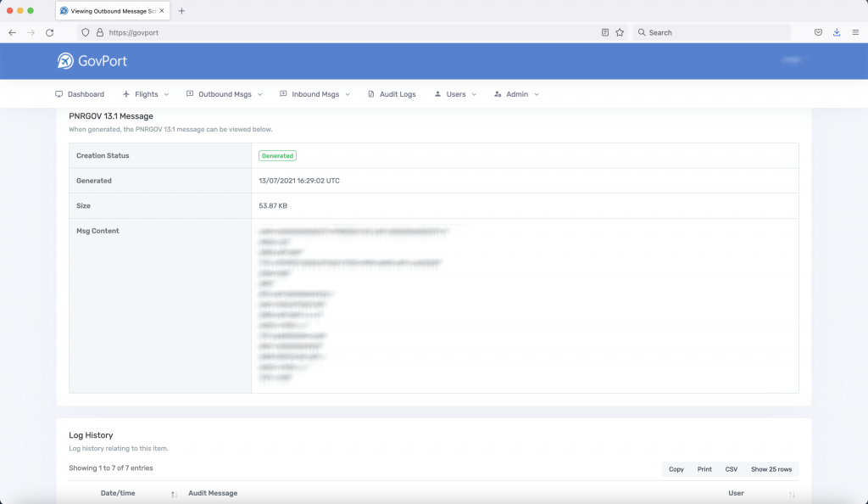
Task: Open a new browser tab with plus
Action: [x=181, y=11]
